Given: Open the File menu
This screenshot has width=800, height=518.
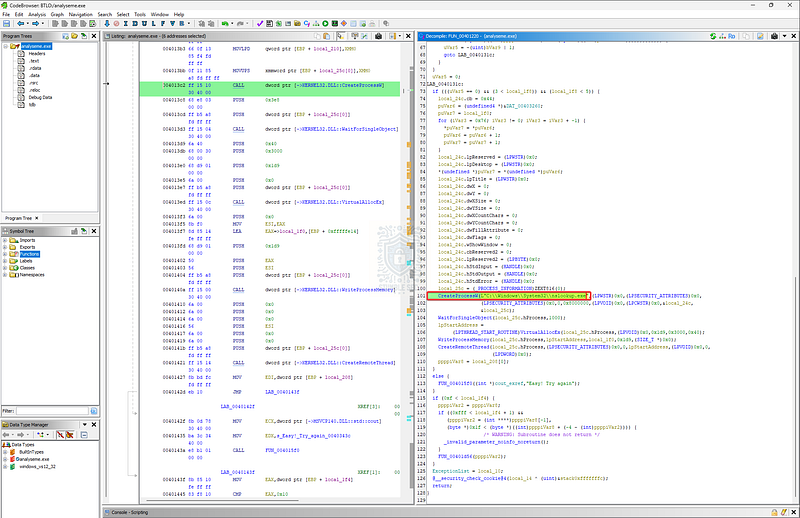Looking at the screenshot, I should pyautogui.click(x=6, y=14).
